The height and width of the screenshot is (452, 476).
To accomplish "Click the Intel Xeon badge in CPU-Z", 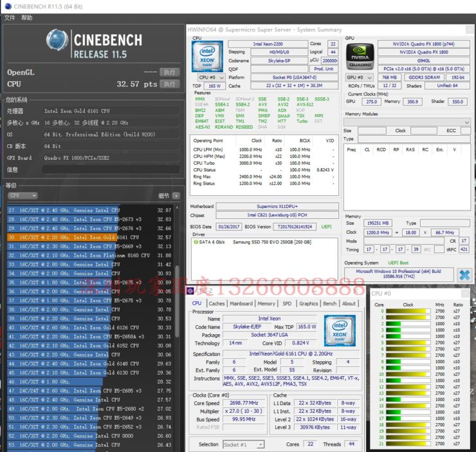I will pos(340,330).
